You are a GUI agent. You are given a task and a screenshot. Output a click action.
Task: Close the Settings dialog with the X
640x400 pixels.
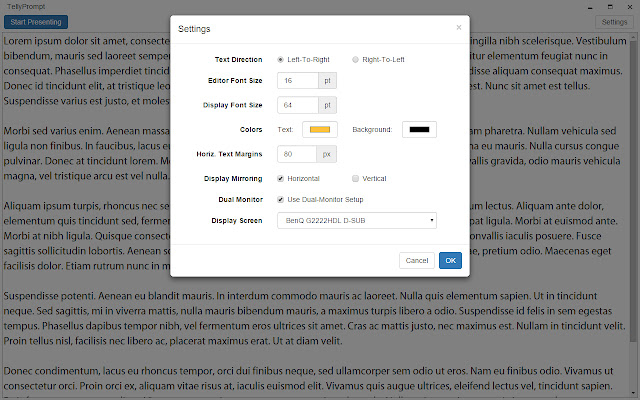point(459,27)
